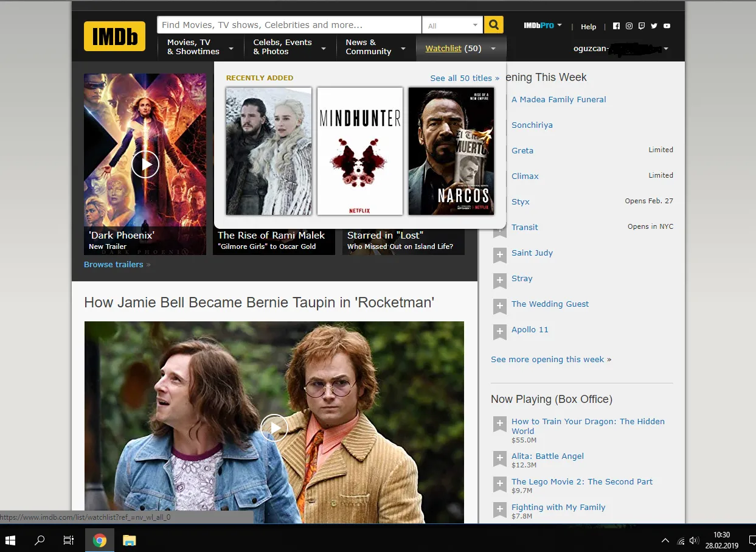756x552 pixels.
Task: Open IMDb's YouTube icon
Action: click(x=667, y=26)
